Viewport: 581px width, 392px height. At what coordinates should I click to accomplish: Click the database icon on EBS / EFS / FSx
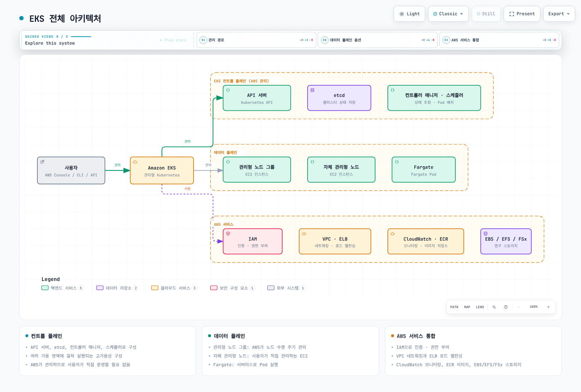click(x=485, y=234)
